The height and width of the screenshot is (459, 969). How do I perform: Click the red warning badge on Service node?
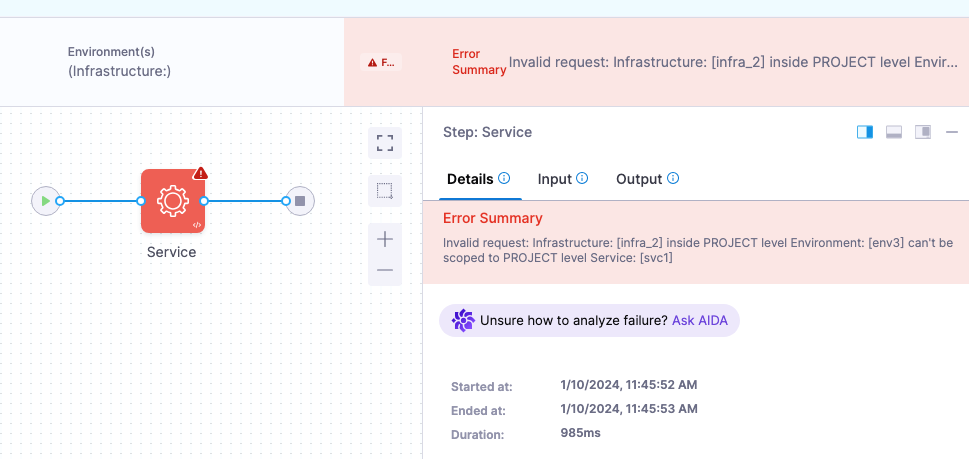(200, 173)
